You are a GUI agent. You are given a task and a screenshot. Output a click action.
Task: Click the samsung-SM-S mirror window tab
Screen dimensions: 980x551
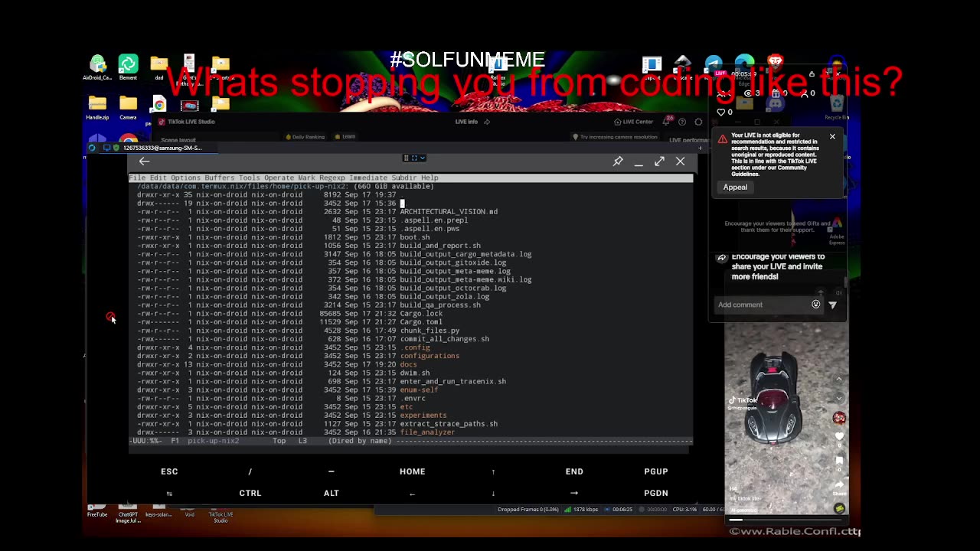pos(153,148)
